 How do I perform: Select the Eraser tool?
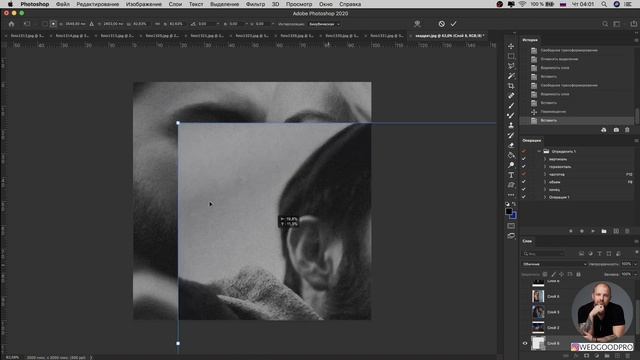511,145
